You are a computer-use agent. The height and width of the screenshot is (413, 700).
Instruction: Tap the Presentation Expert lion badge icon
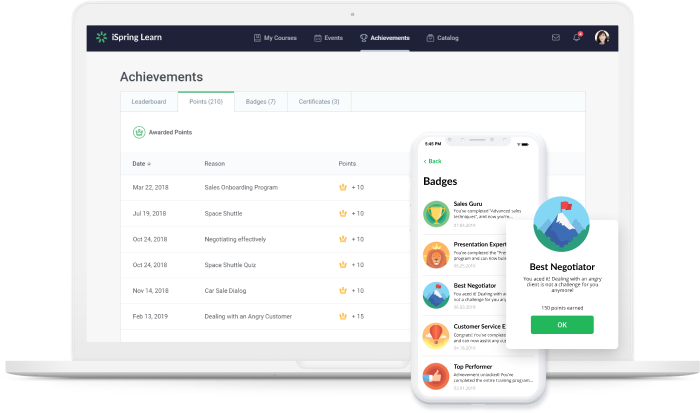[x=436, y=255]
